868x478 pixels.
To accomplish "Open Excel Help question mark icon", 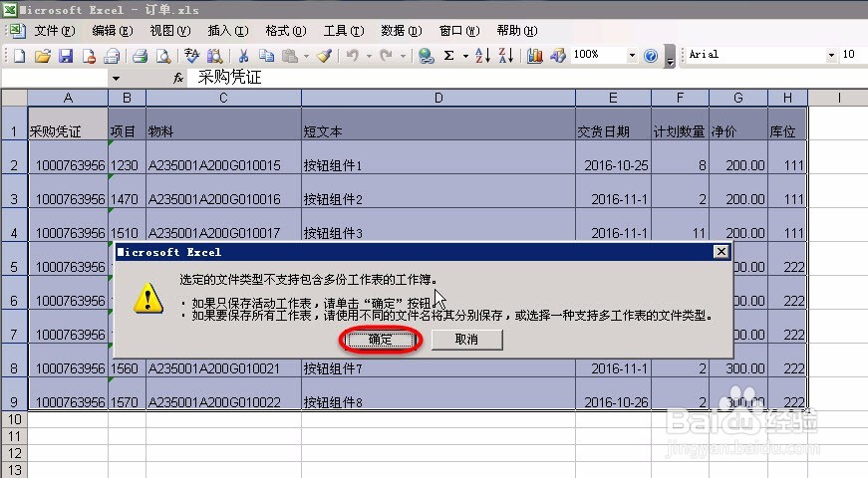I will click(x=651, y=56).
